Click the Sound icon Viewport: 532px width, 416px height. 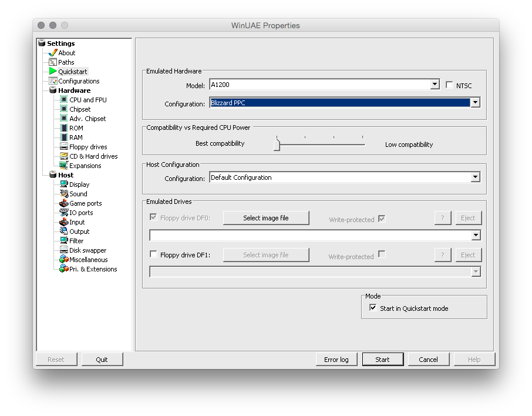[64, 193]
